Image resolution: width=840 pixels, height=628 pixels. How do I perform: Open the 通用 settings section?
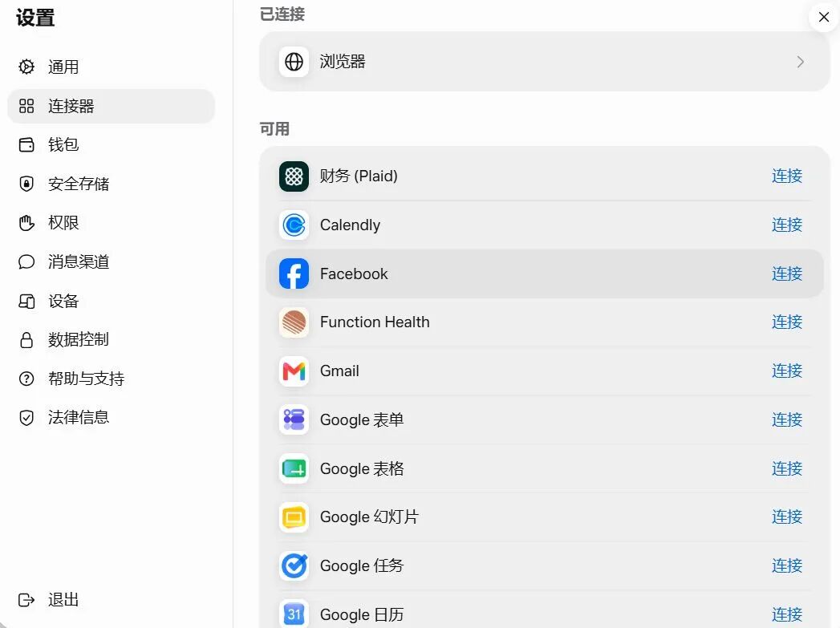[x=111, y=67]
